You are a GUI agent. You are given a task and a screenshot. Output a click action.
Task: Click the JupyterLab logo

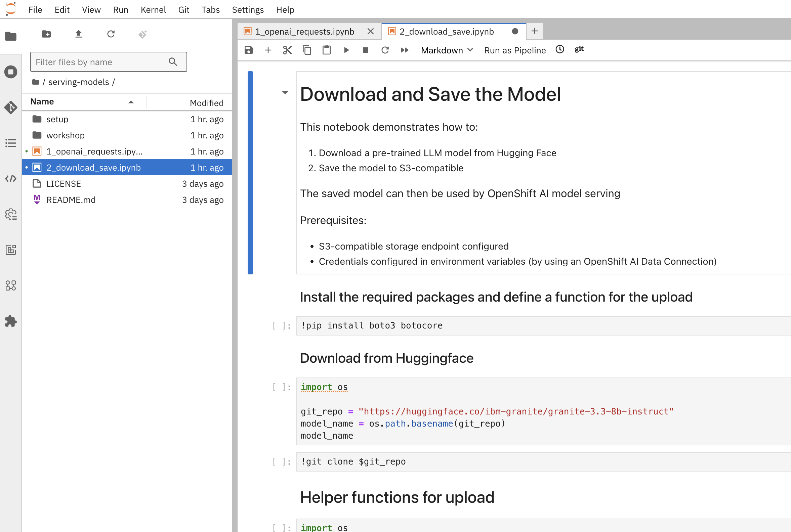coord(11,9)
